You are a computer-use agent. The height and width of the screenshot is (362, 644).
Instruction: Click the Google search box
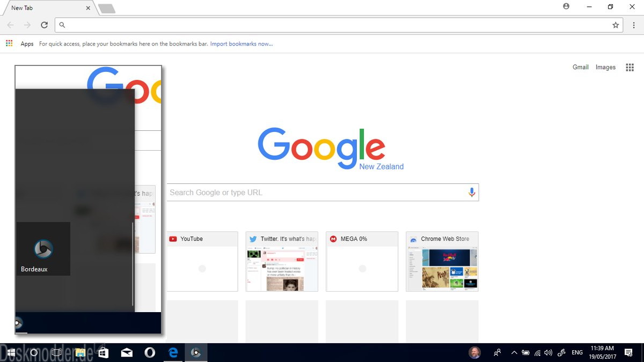click(x=322, y=192)
